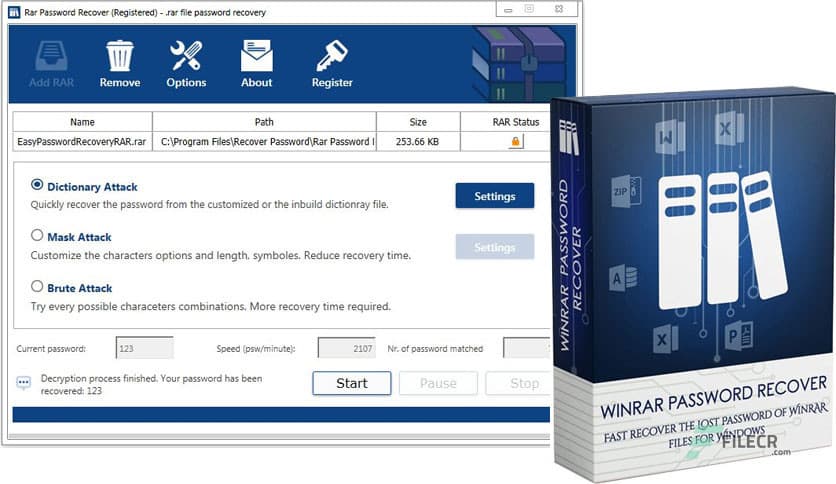Click the app icon in title bar
The image size is (836, 484).
click(14, 12)
